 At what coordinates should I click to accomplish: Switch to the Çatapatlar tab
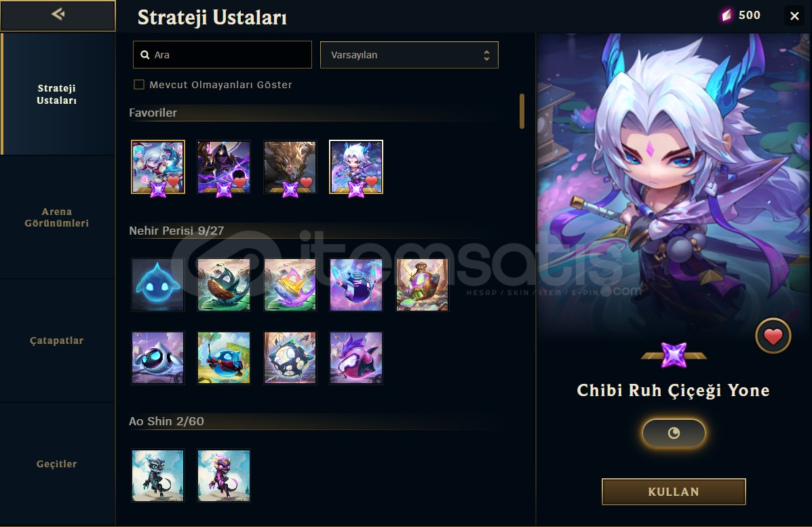point(57,340)
